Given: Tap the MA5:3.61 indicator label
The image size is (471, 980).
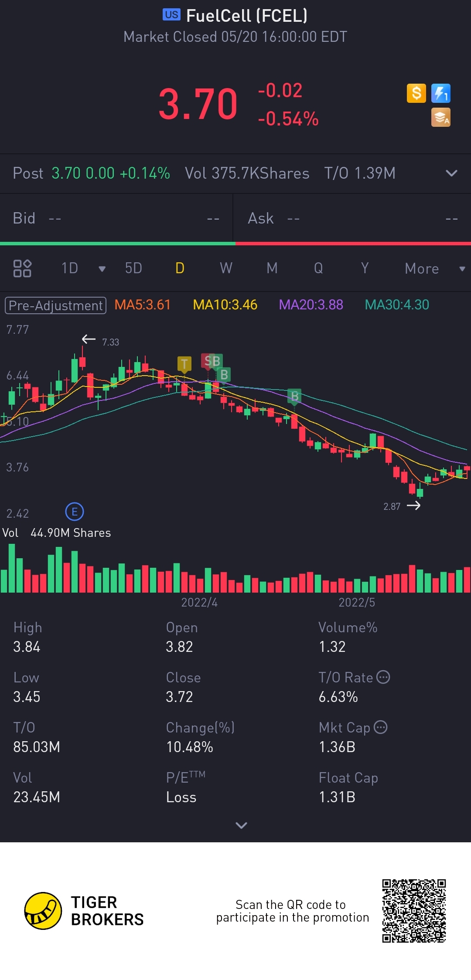Looking at the screenshot, I should [143, 305].
